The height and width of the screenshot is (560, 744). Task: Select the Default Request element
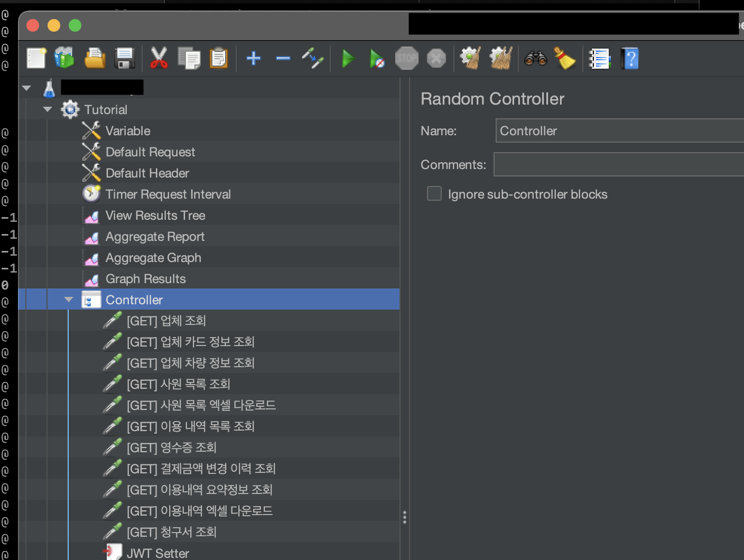[x=150, y=152]
